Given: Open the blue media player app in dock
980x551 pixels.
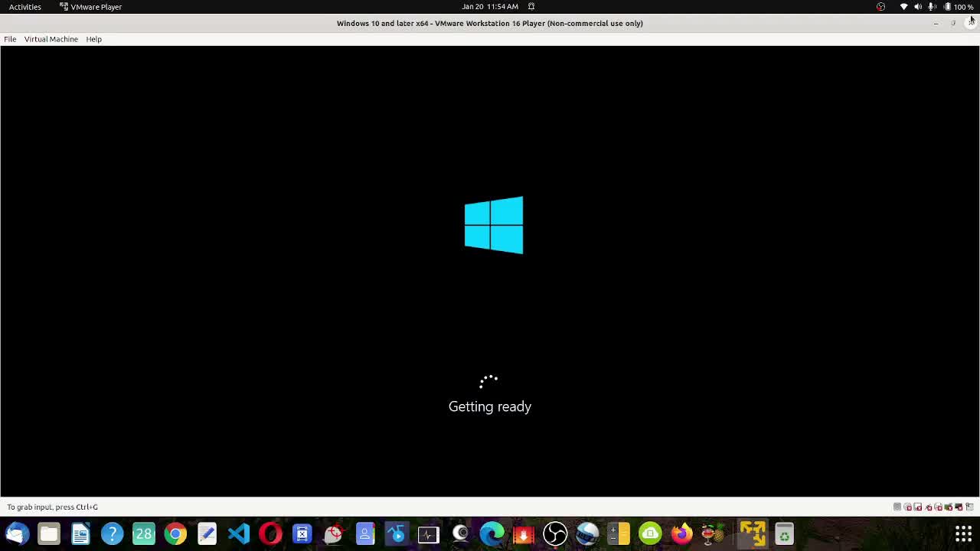Looking at the screenshot, I should tap(397, 533).
